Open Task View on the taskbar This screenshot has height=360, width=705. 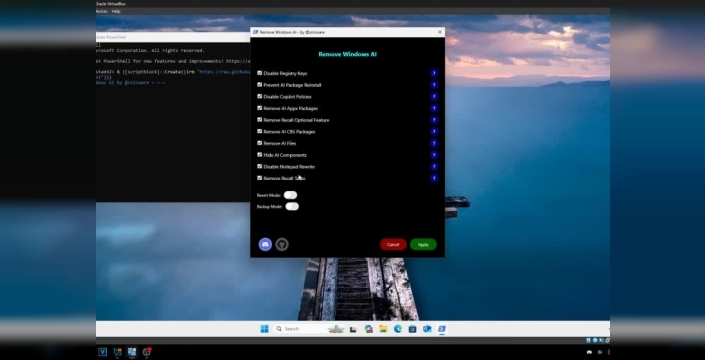click(x=353, y=329)
